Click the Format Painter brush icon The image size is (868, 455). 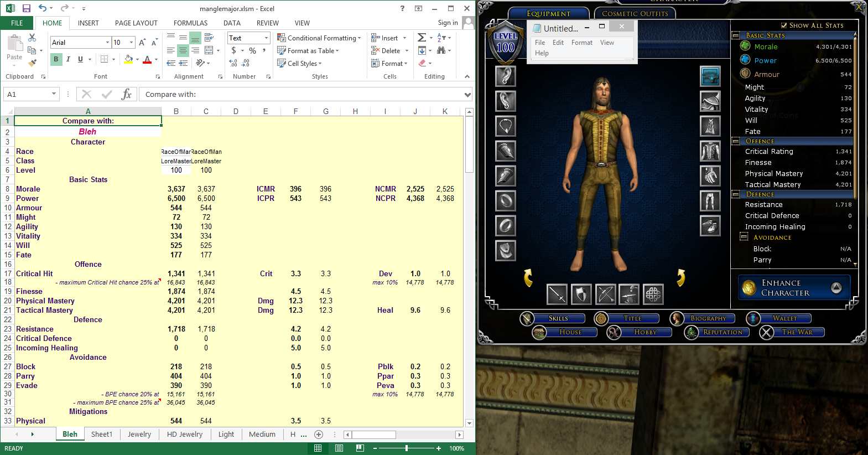click(x=32, y=63)
